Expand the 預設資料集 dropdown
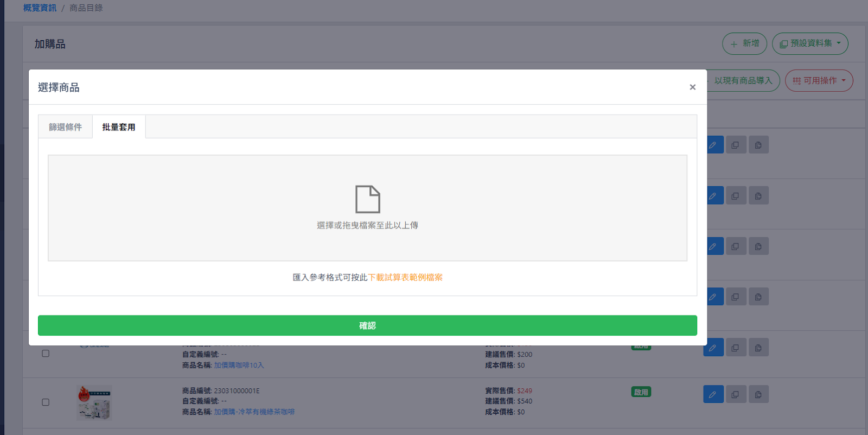868x435 pixels. pyautogui.click(x=810, y=43)
